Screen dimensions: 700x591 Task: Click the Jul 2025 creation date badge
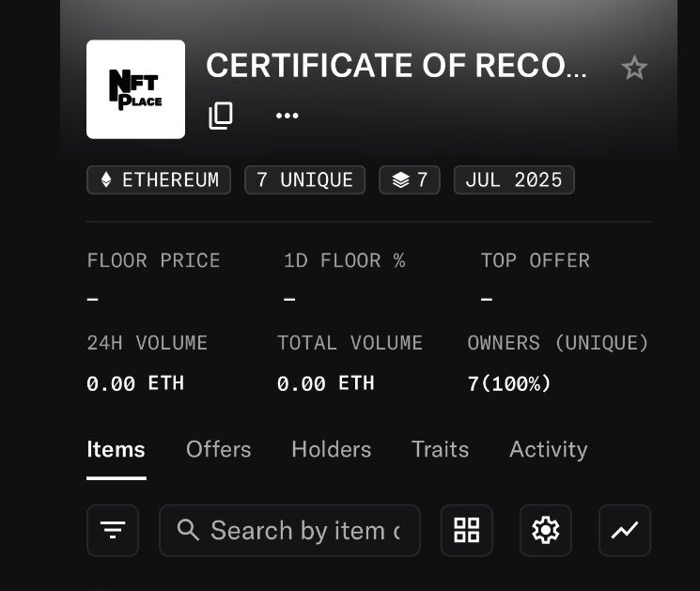click(514, 179)
